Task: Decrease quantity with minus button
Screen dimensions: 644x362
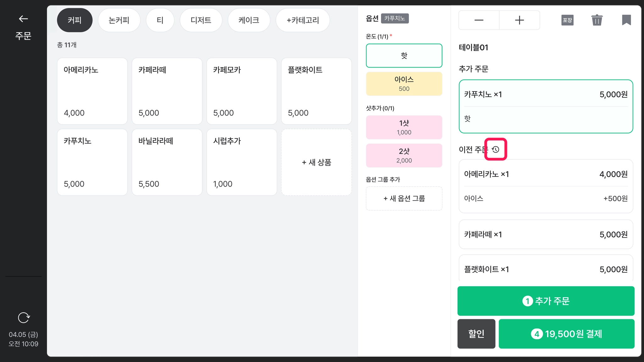Action: [479, 20]
